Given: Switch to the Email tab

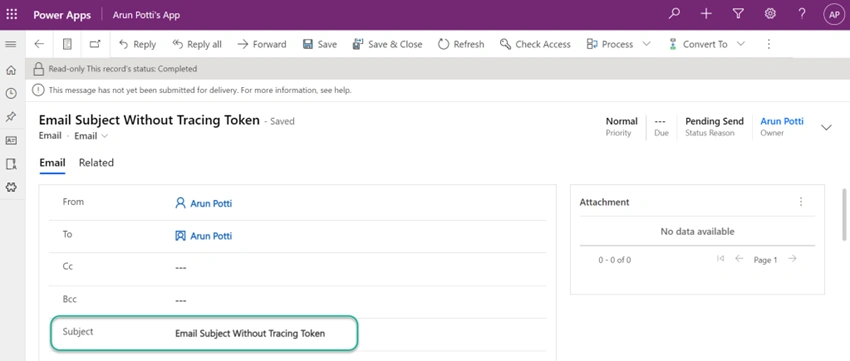Looking at the screenshot, I should (53, 163).
